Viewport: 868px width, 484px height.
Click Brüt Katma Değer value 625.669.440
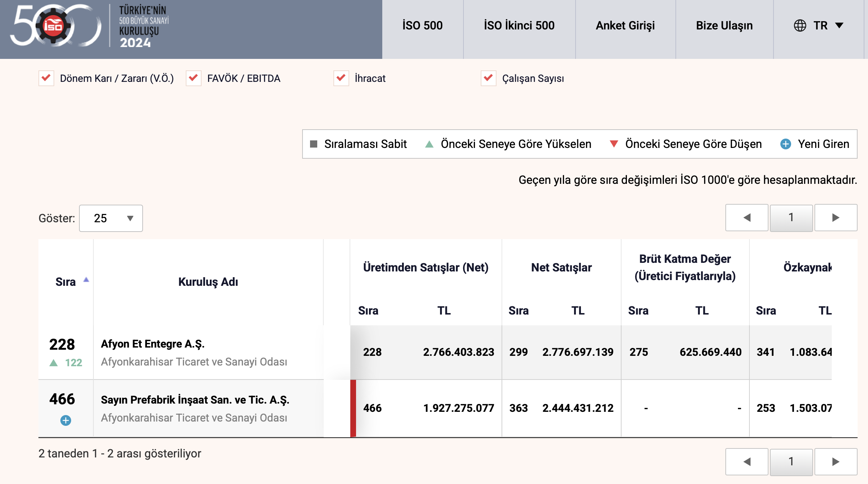pos(711,352)
